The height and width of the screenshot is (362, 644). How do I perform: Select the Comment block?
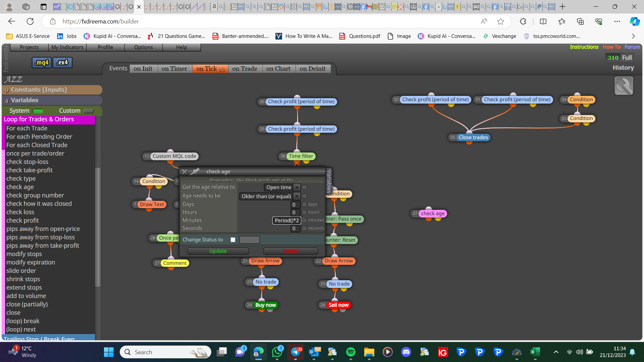[175, 263]
